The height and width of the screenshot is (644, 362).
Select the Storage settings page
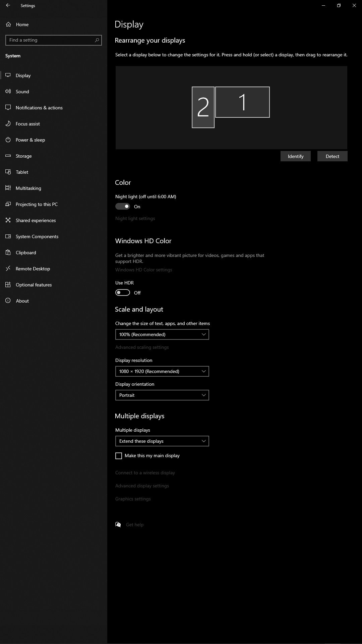pos(54,156)
